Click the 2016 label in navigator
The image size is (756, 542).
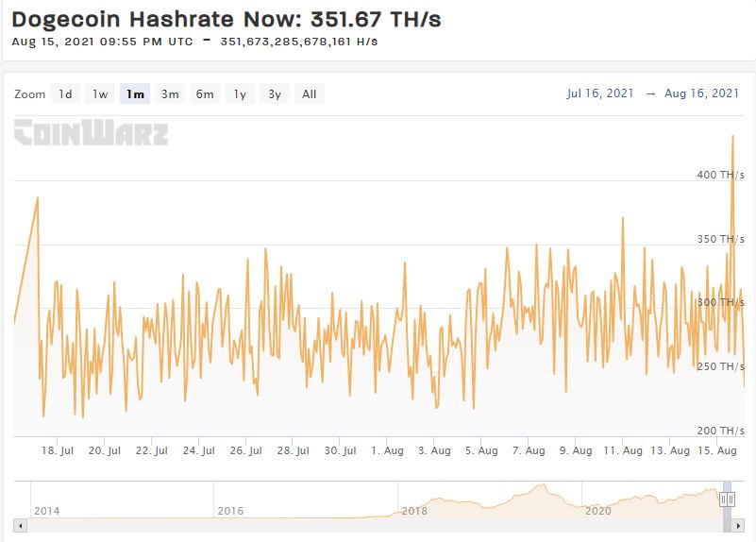(x=230, y=511)
